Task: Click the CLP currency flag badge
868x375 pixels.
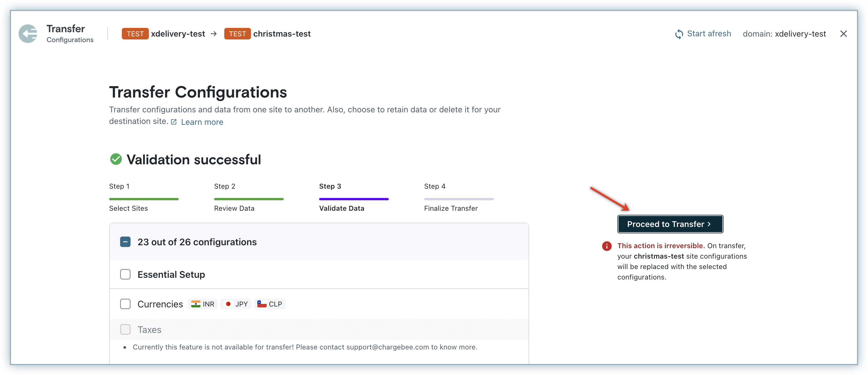Action: 270,304
